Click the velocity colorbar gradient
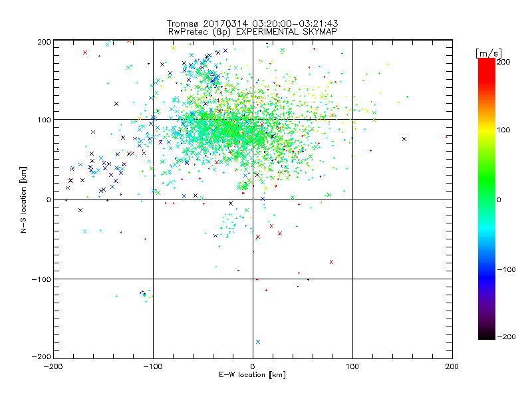532x399 pixels. (x=487, y=198)
